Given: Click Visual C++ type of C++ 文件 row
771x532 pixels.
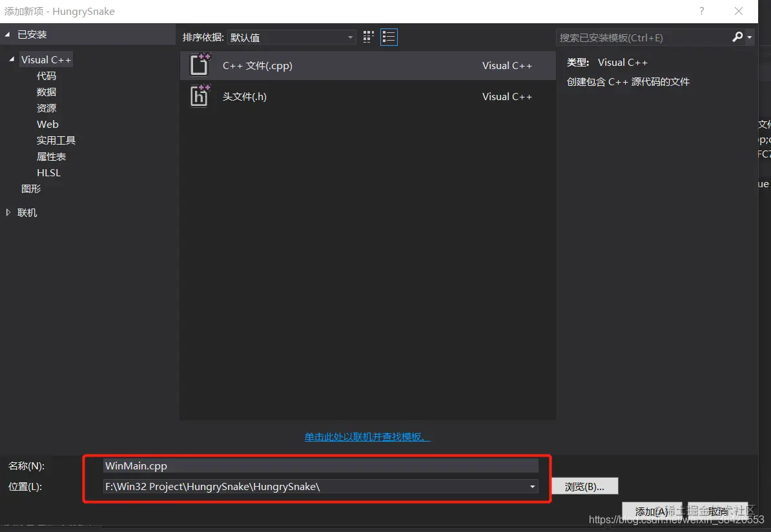Looking at the screenshot, I should [x=507, y=65].
